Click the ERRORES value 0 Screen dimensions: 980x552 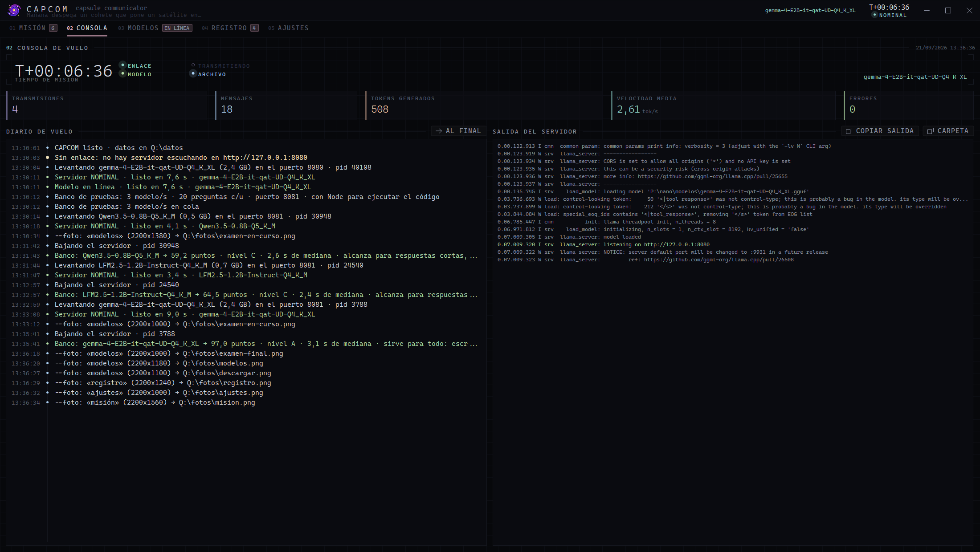852,110
